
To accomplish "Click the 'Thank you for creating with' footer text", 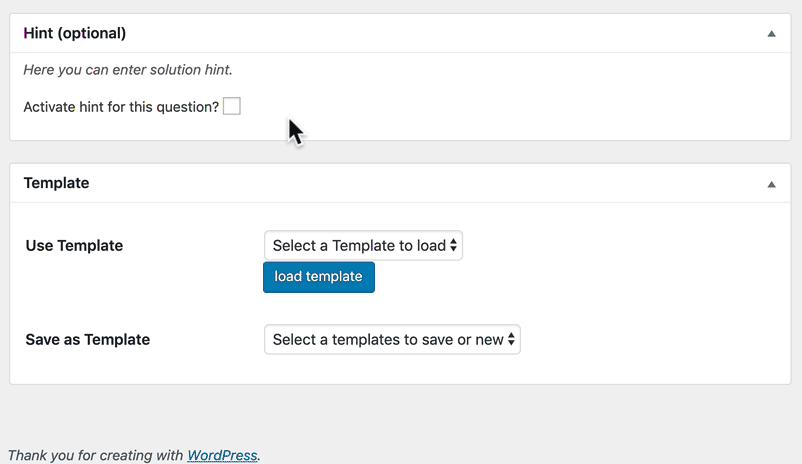I will tap(95, 455).
